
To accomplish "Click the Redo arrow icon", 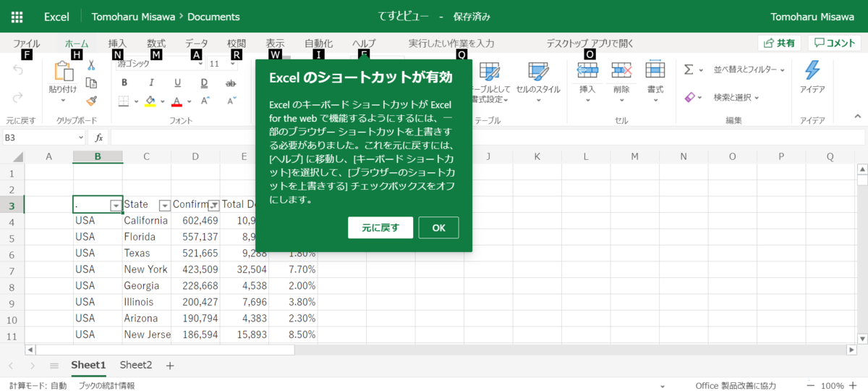I will [18, 96].
